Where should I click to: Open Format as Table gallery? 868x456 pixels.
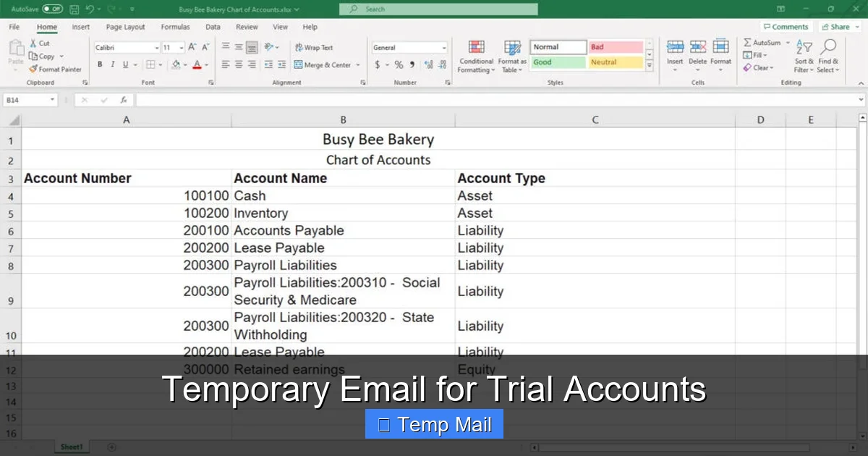coord(512,56)
